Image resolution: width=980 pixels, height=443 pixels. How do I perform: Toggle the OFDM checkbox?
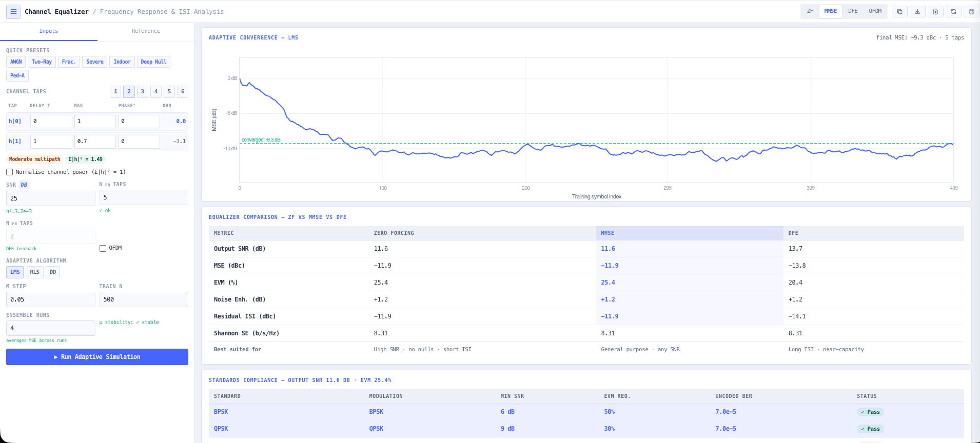[x=103, y=248]
